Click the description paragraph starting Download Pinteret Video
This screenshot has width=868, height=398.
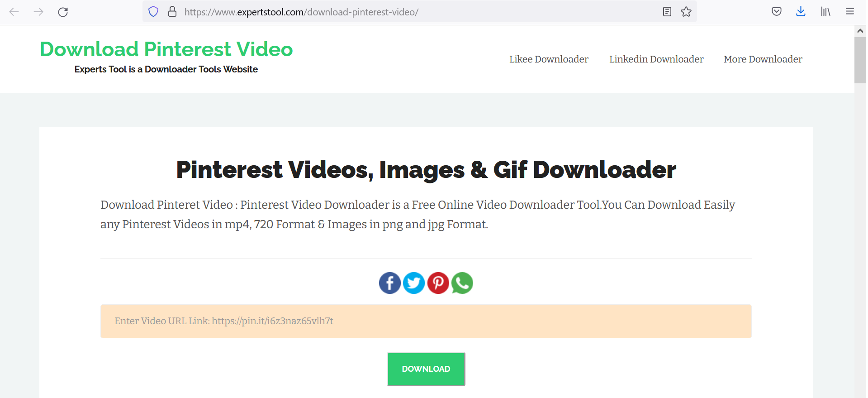pos(418,215)
